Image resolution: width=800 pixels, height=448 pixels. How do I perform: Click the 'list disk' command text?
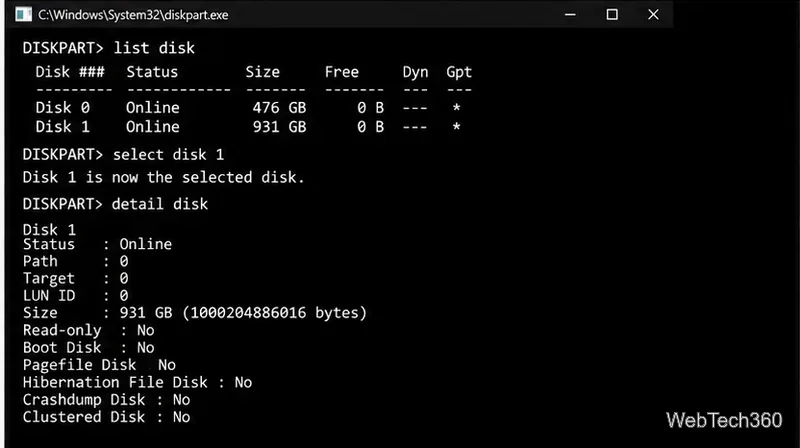(x=154, y=48)
